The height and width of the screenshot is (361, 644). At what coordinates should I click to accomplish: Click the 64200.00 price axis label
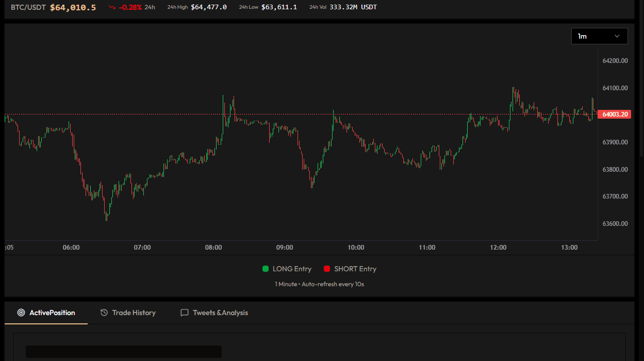click(x=615, y=60)
